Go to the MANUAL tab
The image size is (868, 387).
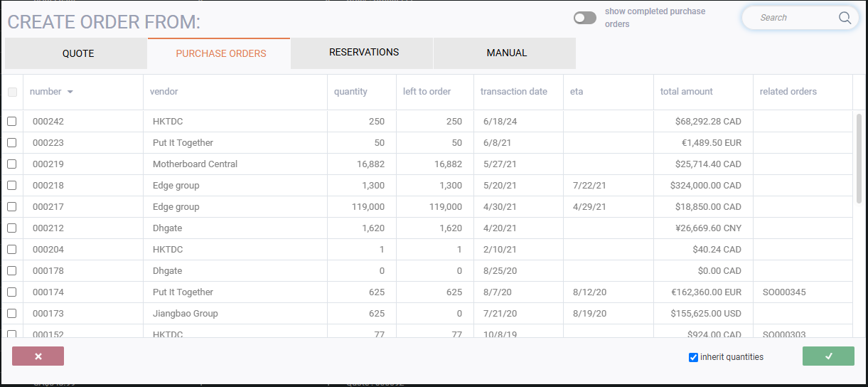tap(505, 53)
